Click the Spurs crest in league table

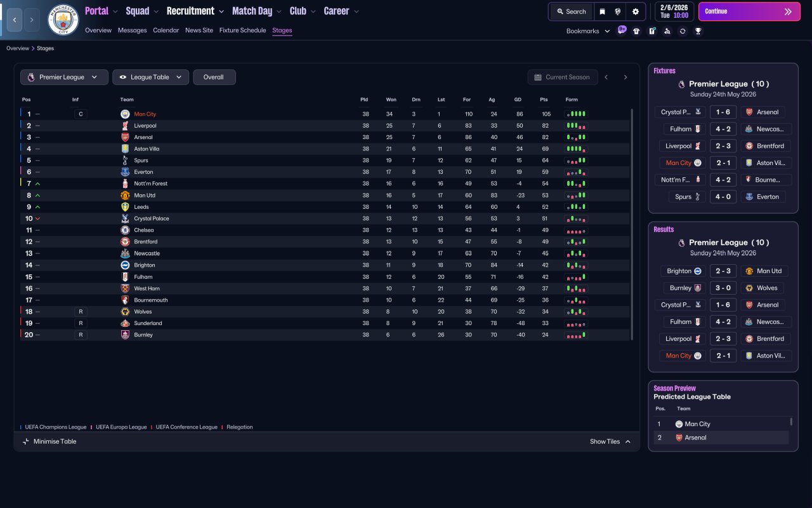tap(125, 161)
